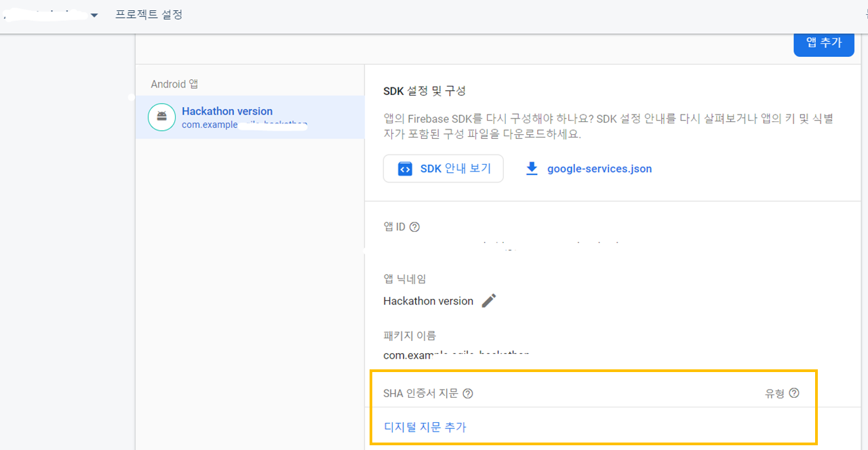Click the 유형 column header

click(x=774, y=394)
